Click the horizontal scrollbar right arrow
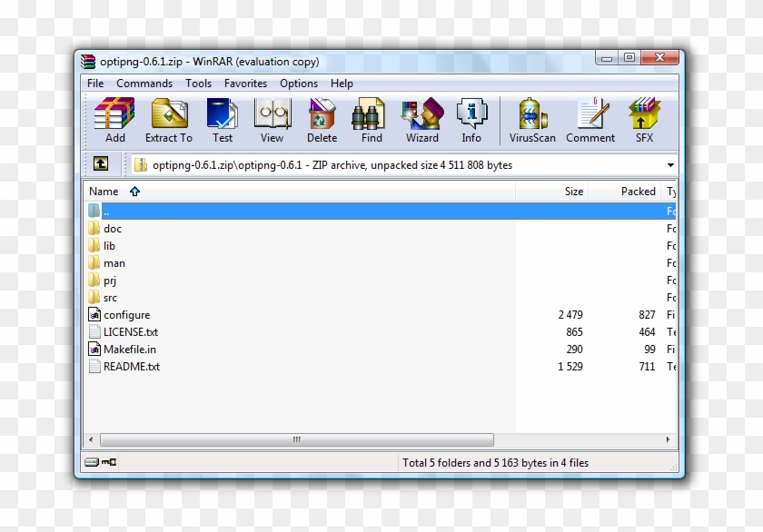This screenshot has height=532, width=763. pos(668,438)
